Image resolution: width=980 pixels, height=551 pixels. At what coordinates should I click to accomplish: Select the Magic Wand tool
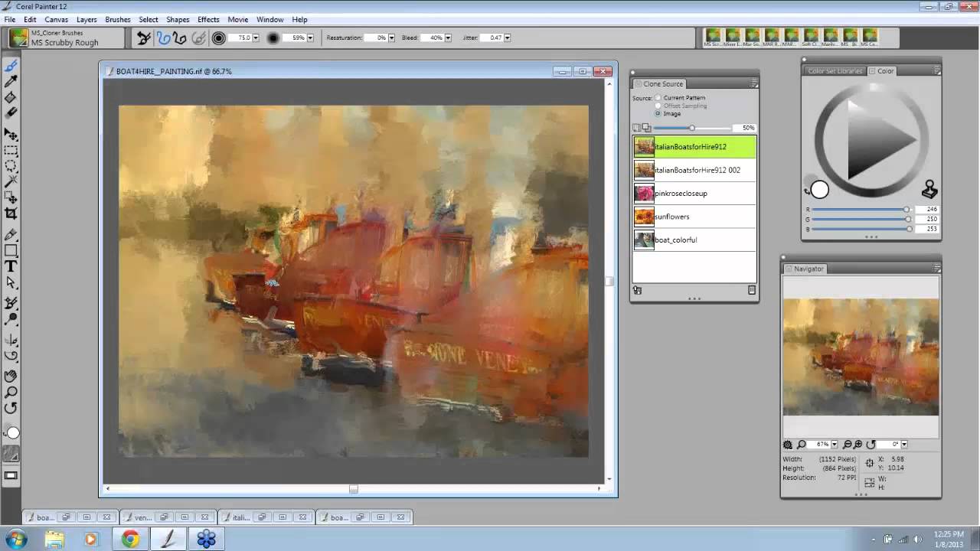click(x=11, y=181)
